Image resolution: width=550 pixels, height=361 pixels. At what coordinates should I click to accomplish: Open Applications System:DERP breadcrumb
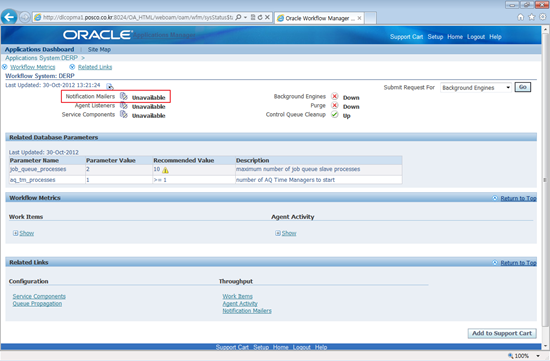pos(41,58)
